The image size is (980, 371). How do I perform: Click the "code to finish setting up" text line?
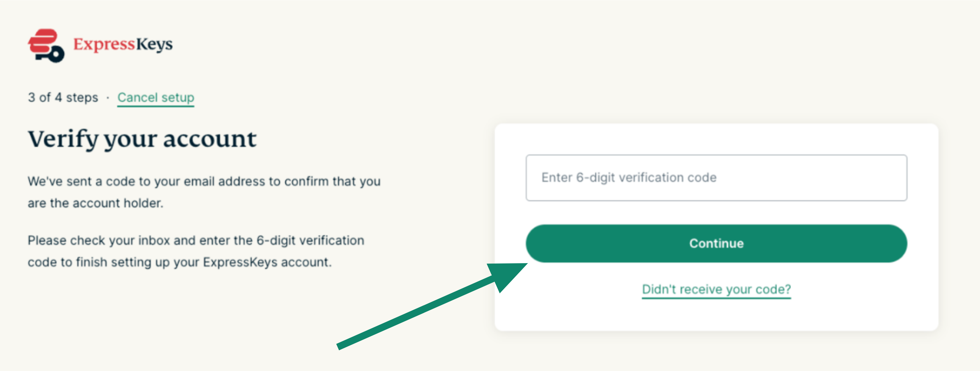coord(180,262)
